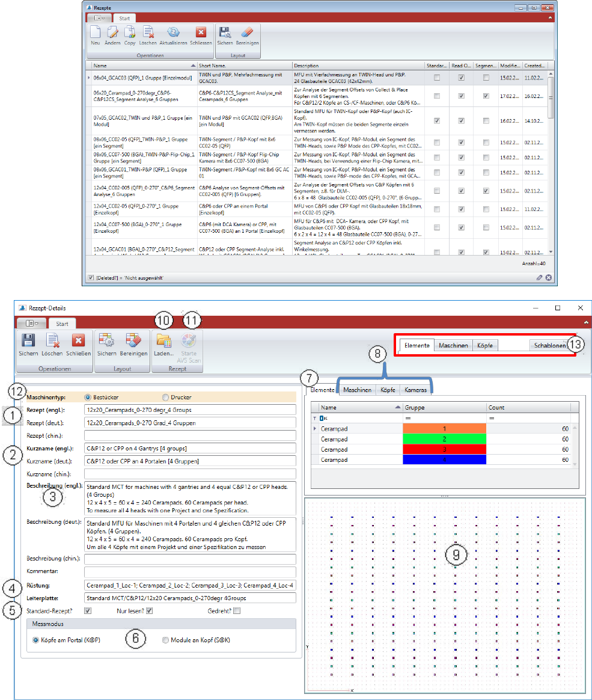Select Module an Kopf (S@K) mode
This screenshot has width=592, height=700.
[x=165, y=640]
